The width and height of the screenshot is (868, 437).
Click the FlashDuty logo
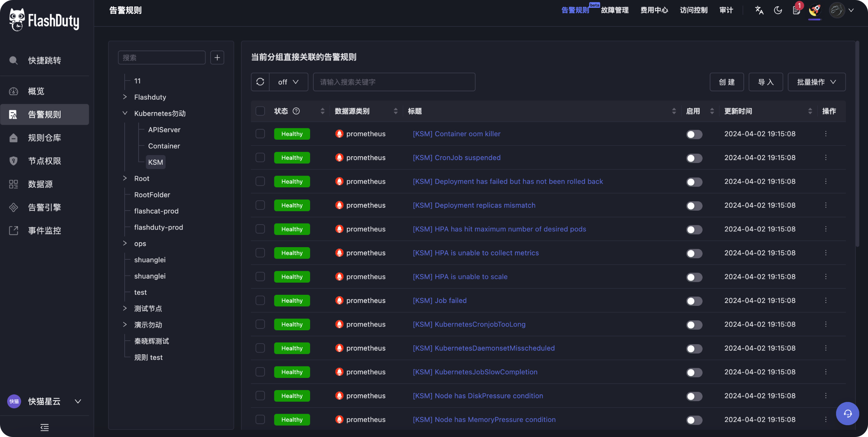point(44,20)
